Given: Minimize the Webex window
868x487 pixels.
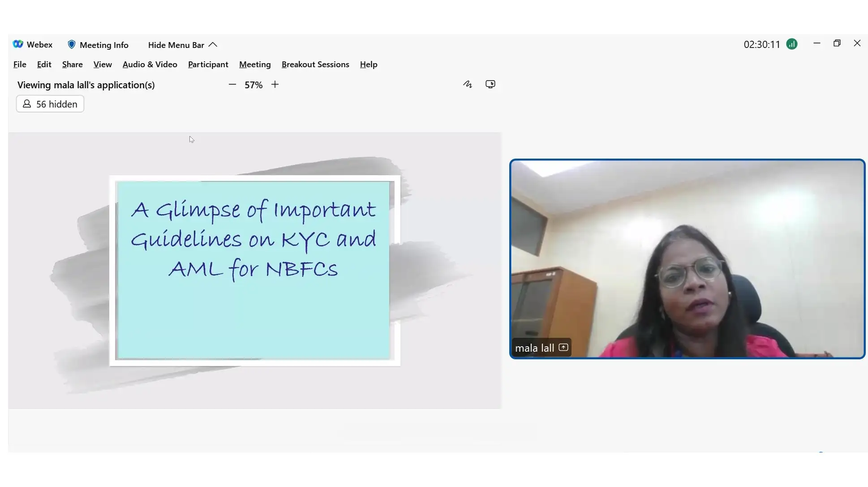Looking at the screenshot, I should click(x=817, y=43).
